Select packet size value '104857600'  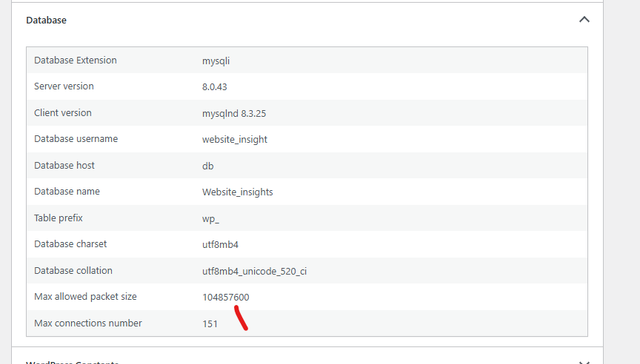[x=226, y=297]
